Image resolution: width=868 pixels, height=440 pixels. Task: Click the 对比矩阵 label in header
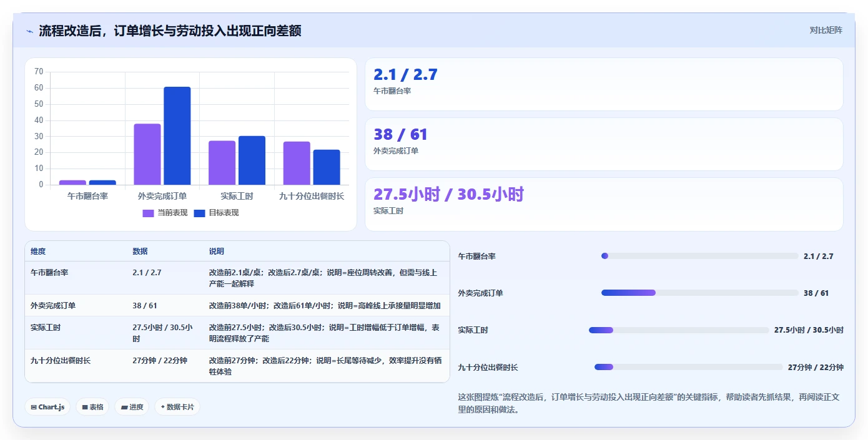click(826, 30)
